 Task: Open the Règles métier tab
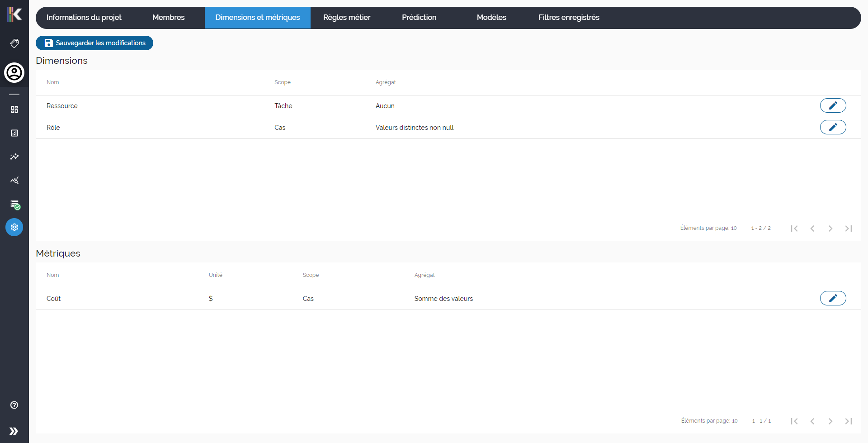pos(346,18)
